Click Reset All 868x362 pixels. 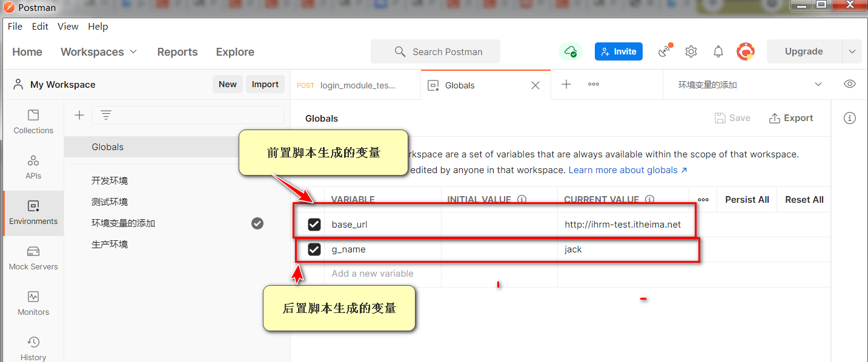coord(804,200)
